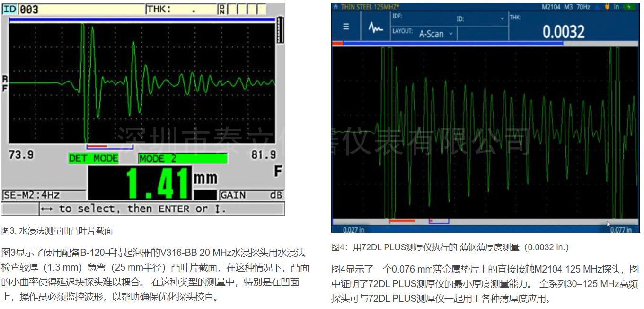Screen dimensions: 644x309
Task: Select the DET MODE label
Action: point(94,159)
